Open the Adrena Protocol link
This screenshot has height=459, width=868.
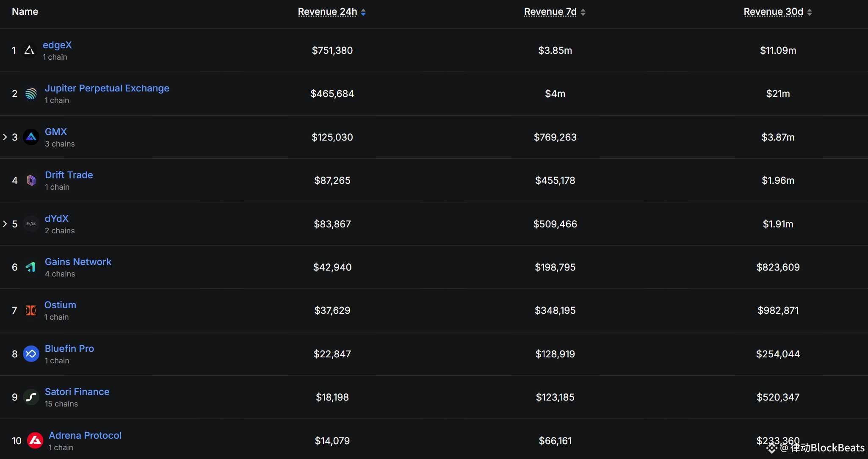click(x=85, y=435)
